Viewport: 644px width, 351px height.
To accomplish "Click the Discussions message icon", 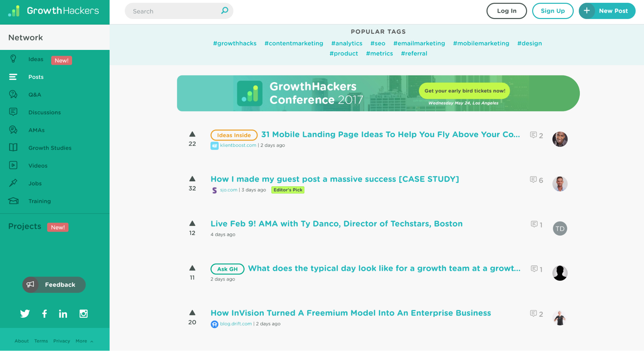I will point(13,112).
